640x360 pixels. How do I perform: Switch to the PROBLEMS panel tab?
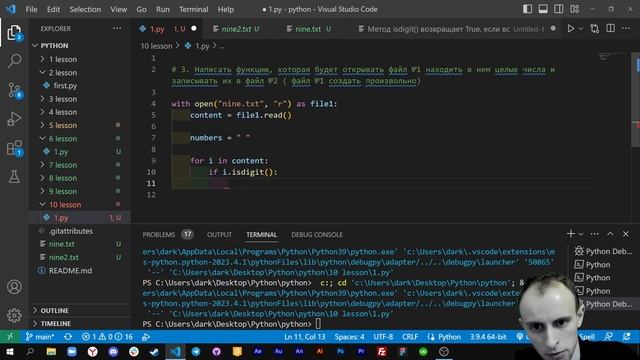(158, 235)
